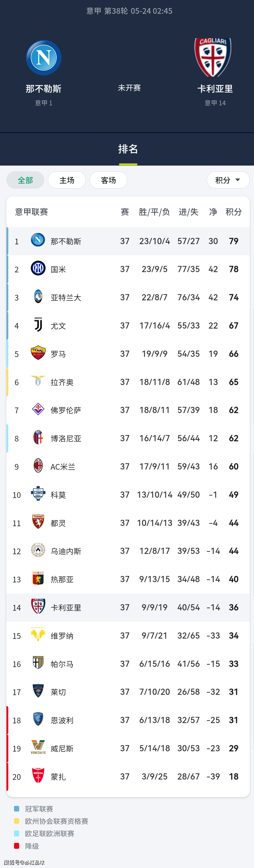Click the AC Milan badge icon

coord(38,466)
